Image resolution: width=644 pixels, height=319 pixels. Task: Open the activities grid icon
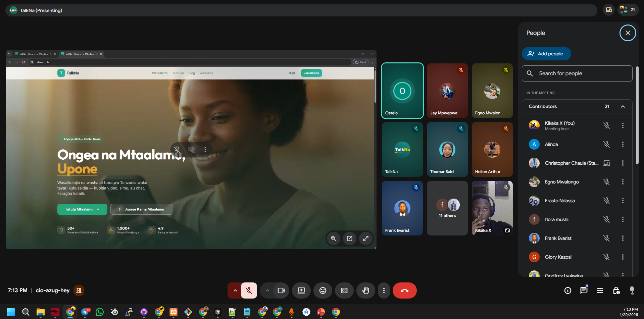(x=600, y=290)
